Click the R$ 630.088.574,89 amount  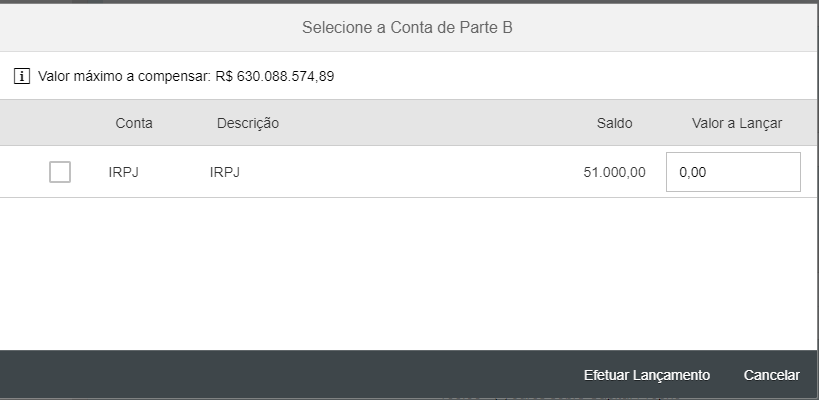click(274, 76)
